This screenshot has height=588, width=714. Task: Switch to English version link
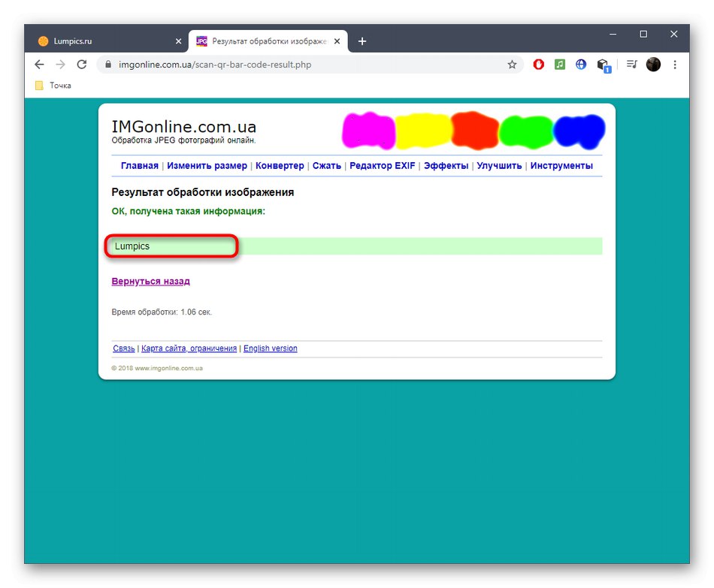pos(270,348)
